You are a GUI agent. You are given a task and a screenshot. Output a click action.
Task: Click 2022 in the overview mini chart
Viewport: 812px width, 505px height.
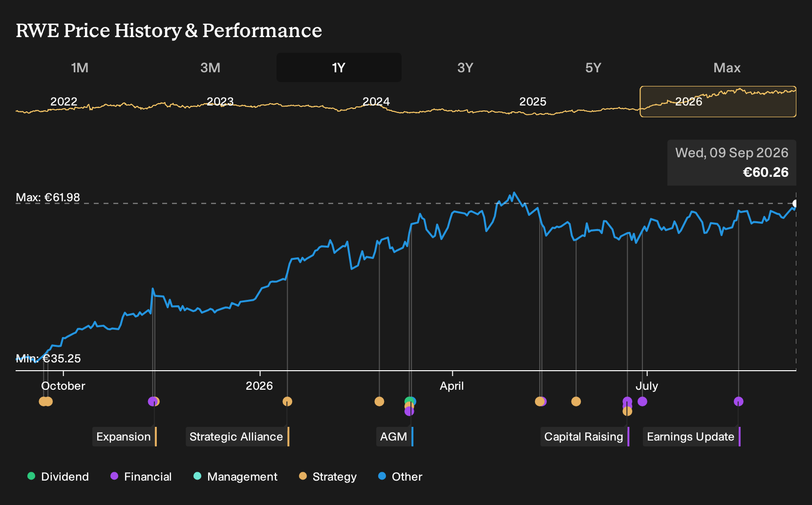click(x=64, y=102)
